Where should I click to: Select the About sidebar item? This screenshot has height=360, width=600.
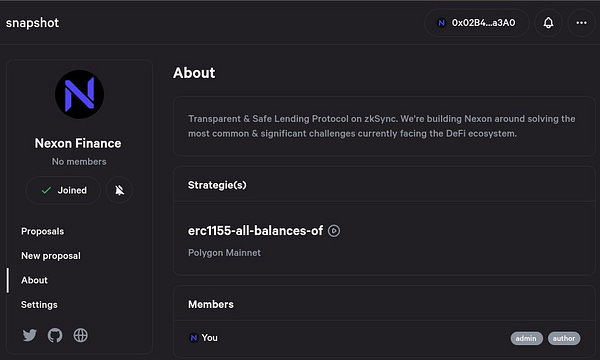point(34,280)
